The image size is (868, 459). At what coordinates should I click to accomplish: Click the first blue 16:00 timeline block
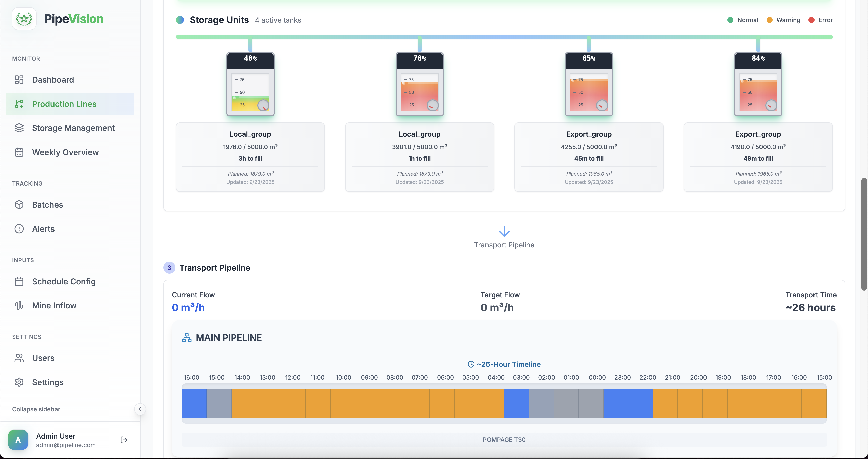[x=194, y=403]
